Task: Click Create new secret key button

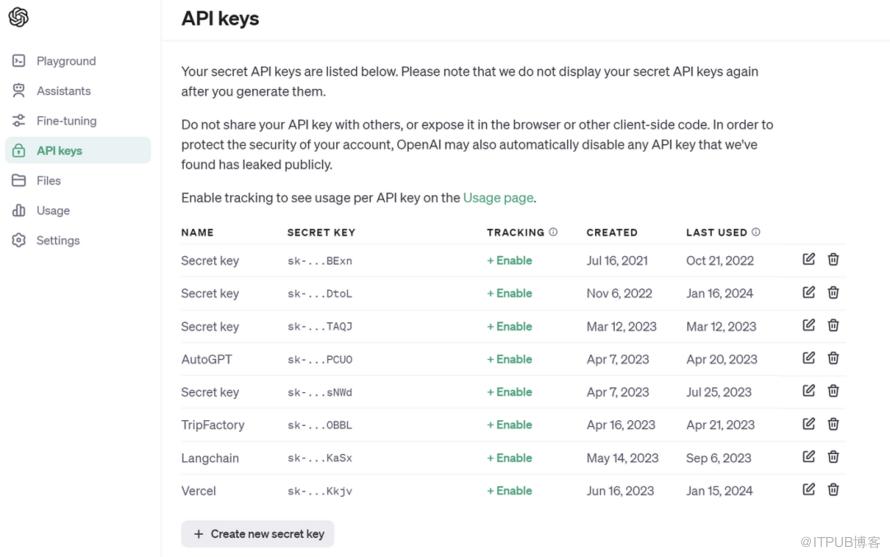Action: point(258,534)
